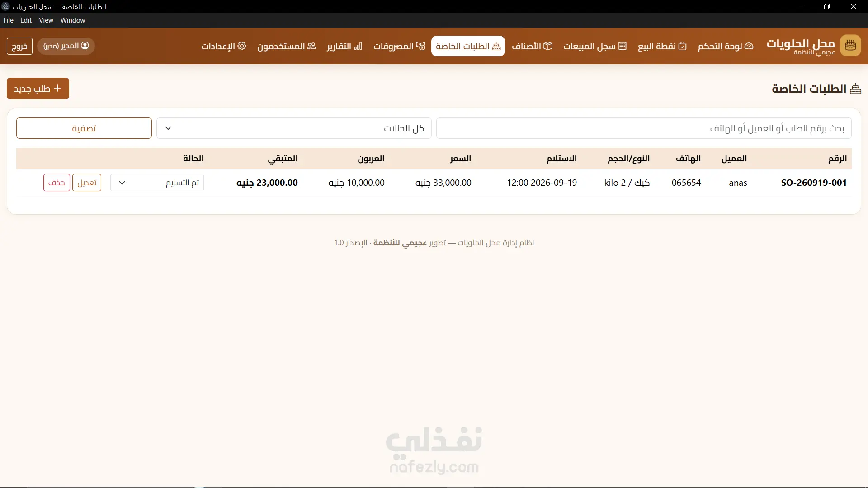The height and width of the screenshot is (488, 868).
Task: Open الإعدادات settings gear
Action: pyautogui.click(x=242, y=46)
